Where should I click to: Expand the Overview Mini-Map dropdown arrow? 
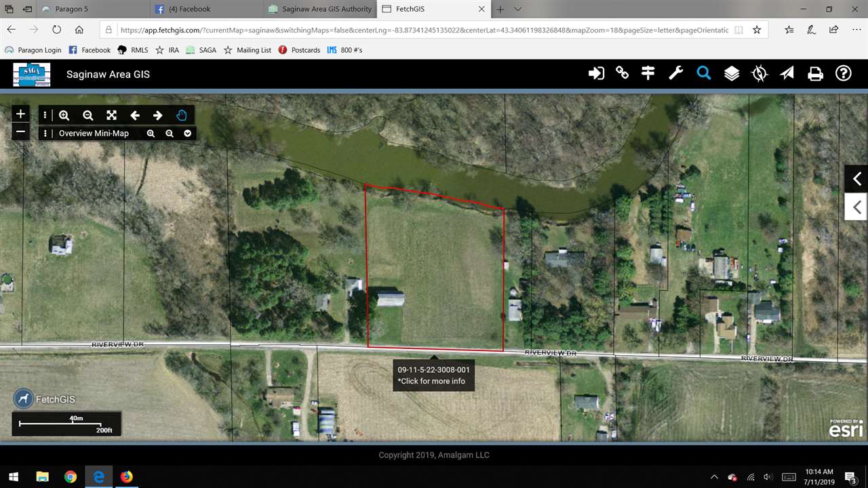(188, 134)
